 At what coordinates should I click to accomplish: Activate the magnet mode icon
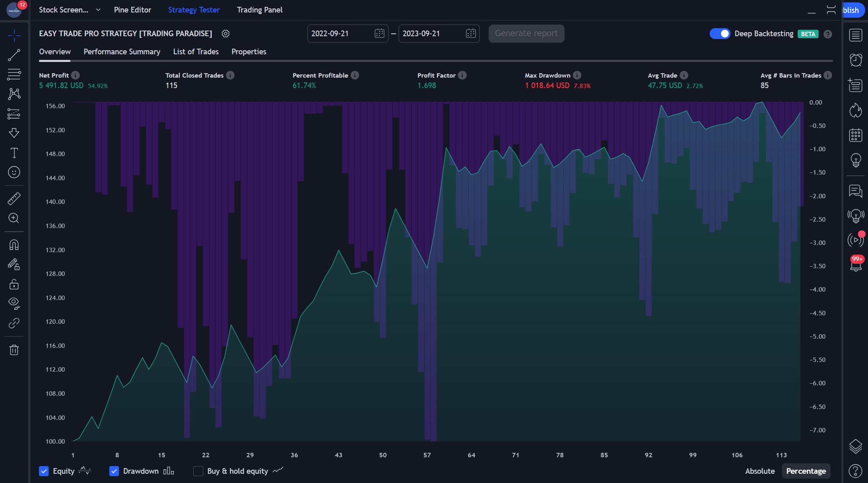pyautogui.click(x=14, y=245)
